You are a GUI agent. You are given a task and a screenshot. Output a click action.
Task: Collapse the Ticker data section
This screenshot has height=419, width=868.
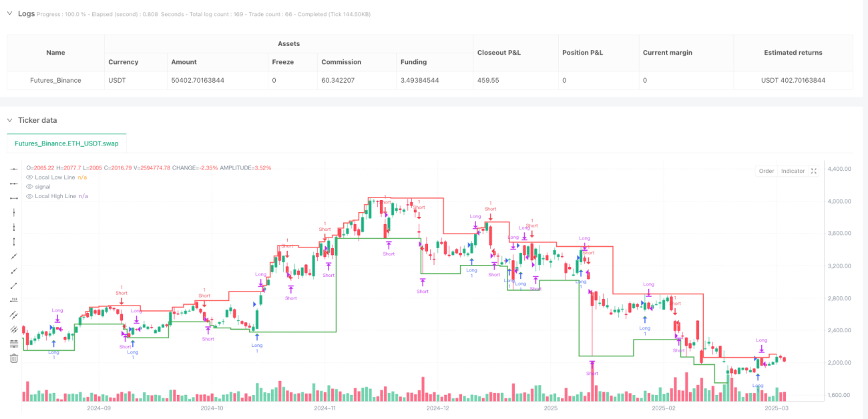(10, 120)
